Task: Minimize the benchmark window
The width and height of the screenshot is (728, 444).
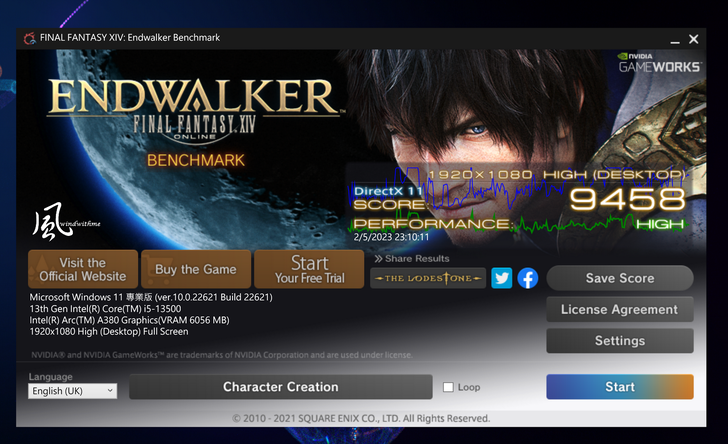Action: pyautogui.click(x=675, y=40)
